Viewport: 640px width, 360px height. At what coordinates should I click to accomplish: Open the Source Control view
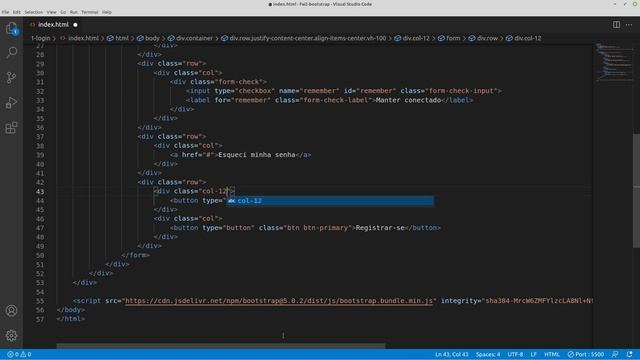click(x=11, y=78)
